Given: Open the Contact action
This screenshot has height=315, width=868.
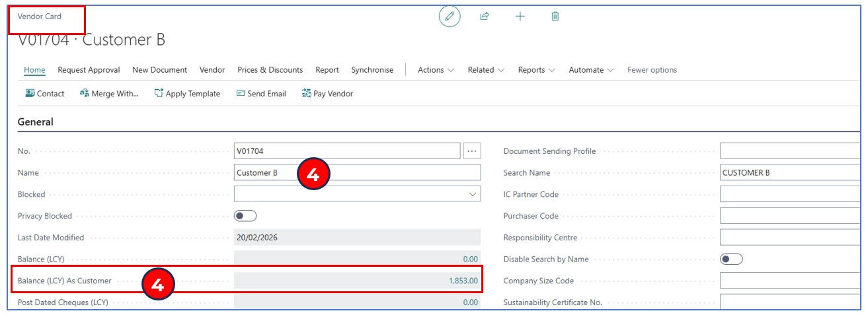Looking at the screenshot, I should 45,94.
